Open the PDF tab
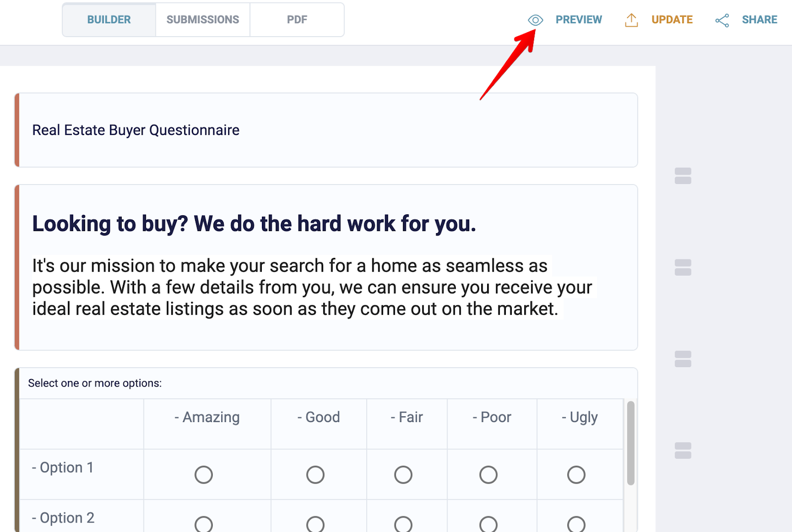 point(297,19)
